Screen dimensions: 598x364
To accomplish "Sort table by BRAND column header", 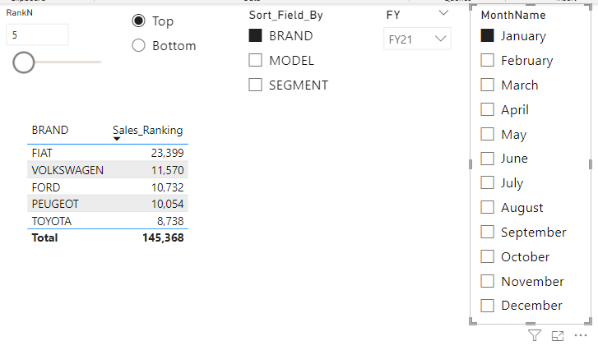I will click(x=50, y=130).
